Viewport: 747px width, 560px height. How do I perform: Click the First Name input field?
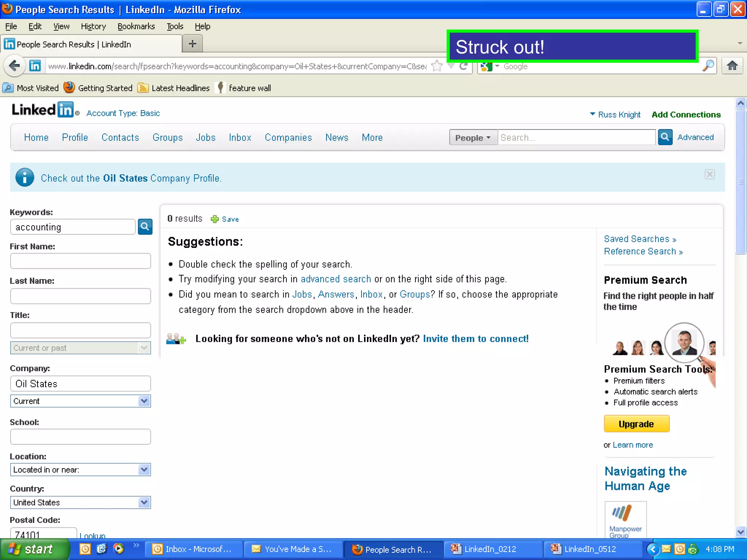(x=81, y=261)
